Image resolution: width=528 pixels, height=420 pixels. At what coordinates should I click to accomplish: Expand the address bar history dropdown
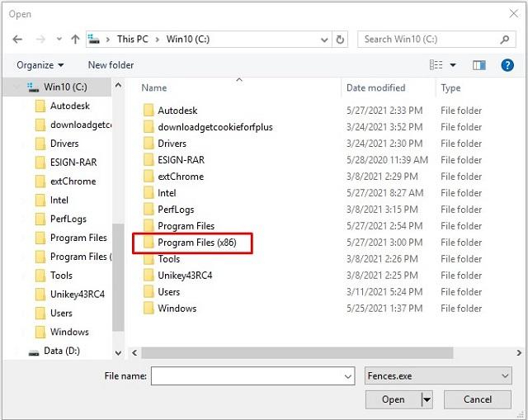pyautogui.click(x=324, y=40)
